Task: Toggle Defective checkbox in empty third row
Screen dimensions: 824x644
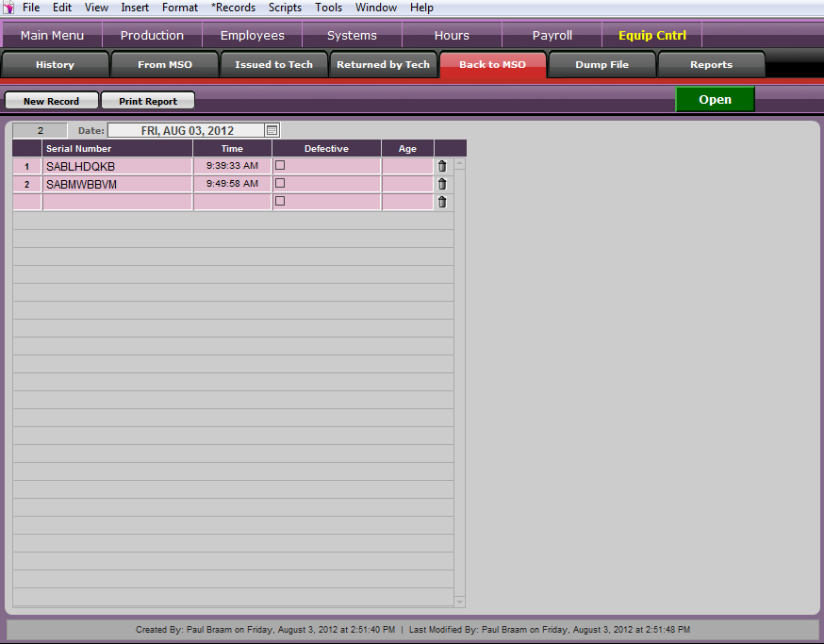Action: tap(280, 201)
